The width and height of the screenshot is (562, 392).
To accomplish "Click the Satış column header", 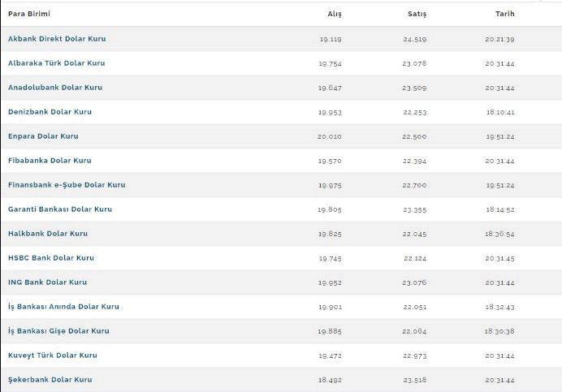I will (417, 14).
